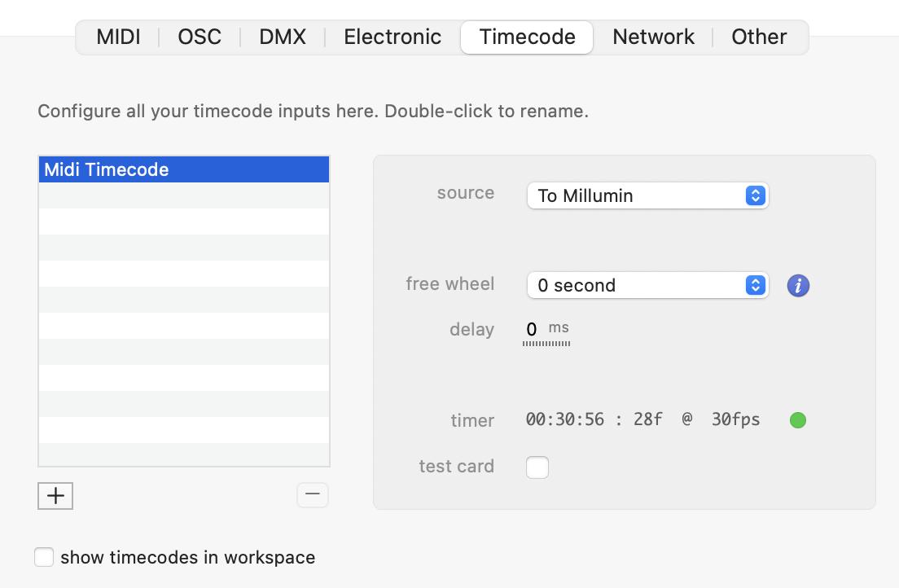Screen dimensions: 899x588
Task: Switch to the Network tab
Action: click(x=653, y=37)
